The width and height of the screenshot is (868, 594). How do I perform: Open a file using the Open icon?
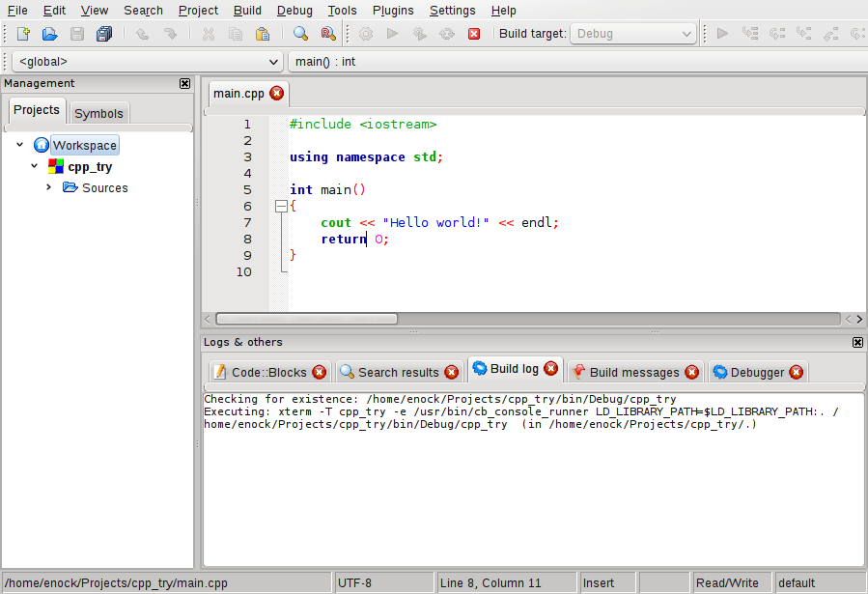(x=49, y=33)
